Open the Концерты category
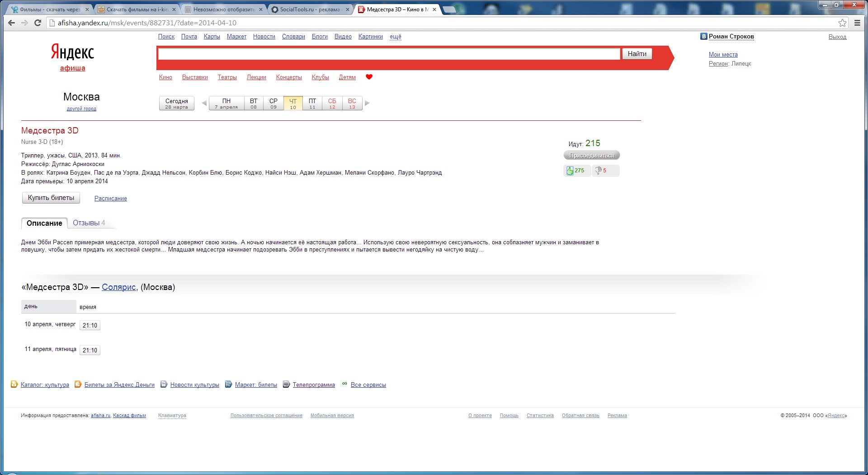 (289, 77)
